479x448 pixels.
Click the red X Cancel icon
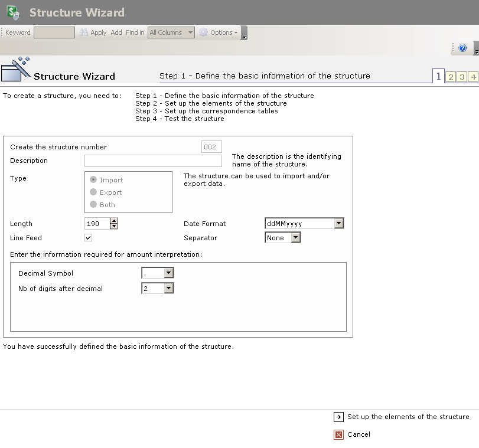(338, 435)
